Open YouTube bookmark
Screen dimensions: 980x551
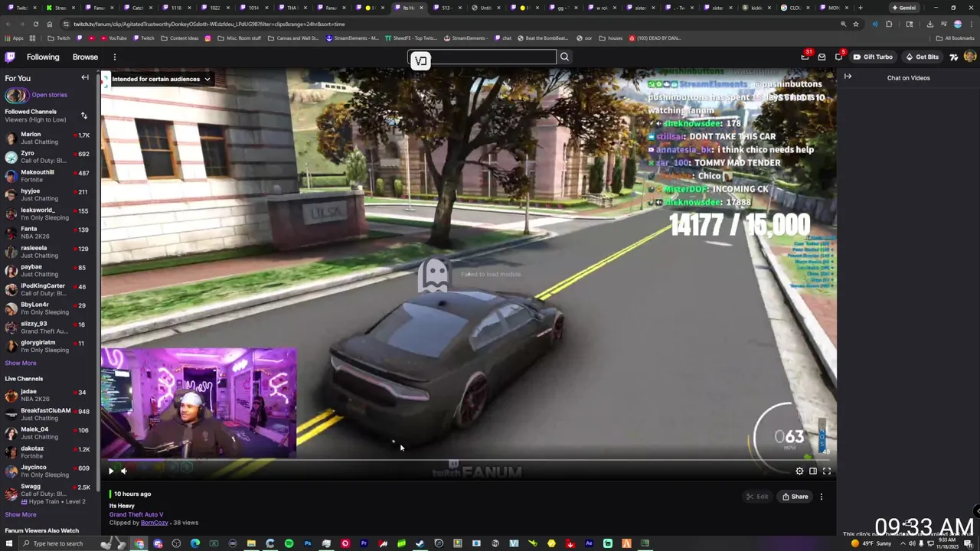point(114,37)
